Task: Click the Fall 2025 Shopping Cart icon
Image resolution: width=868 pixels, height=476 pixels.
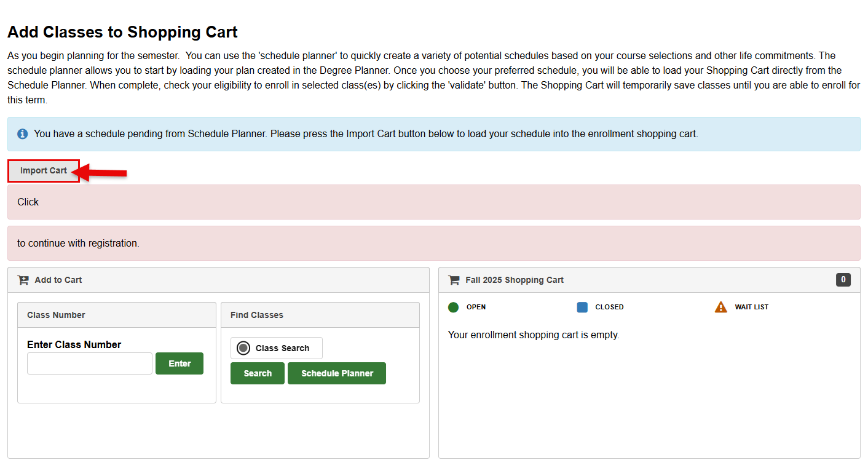Action: pyautogui.click(x=453, y=279)
